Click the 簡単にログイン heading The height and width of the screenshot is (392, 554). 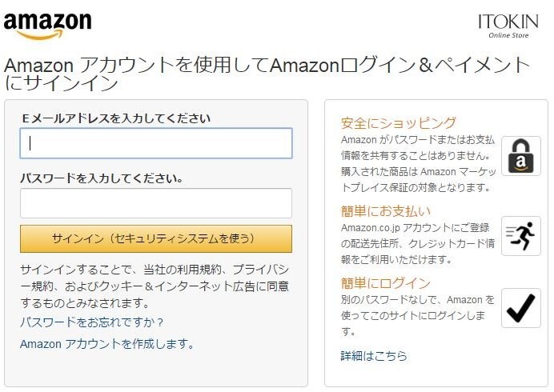point(385,283)
